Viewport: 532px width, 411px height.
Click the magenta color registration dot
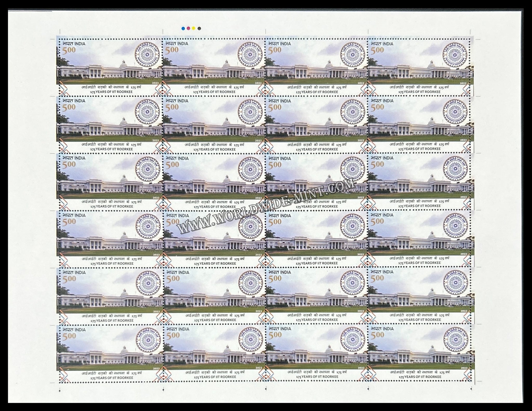[x=188, y=28]
